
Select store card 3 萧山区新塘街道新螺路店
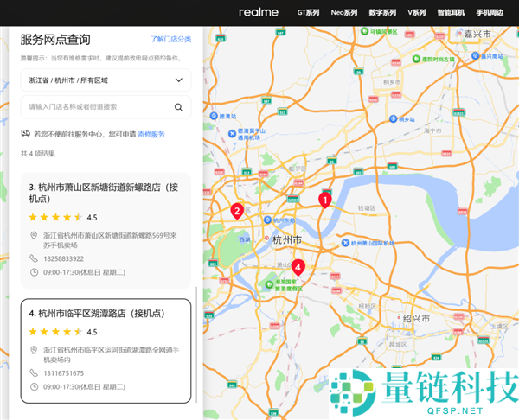click(x=106, y=231)
